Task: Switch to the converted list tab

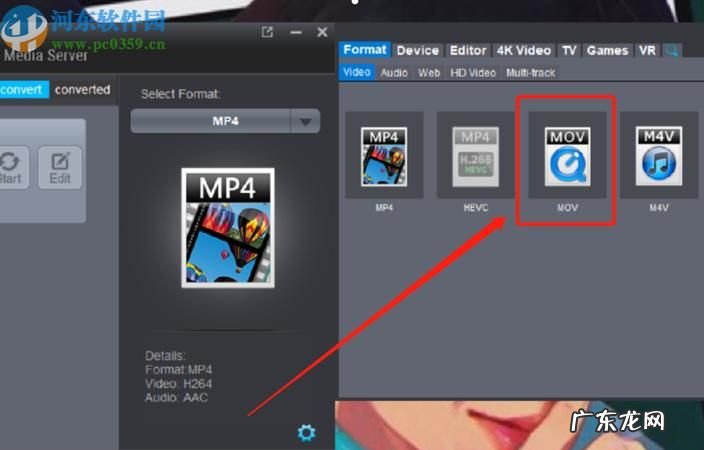Action: point(82,90)
